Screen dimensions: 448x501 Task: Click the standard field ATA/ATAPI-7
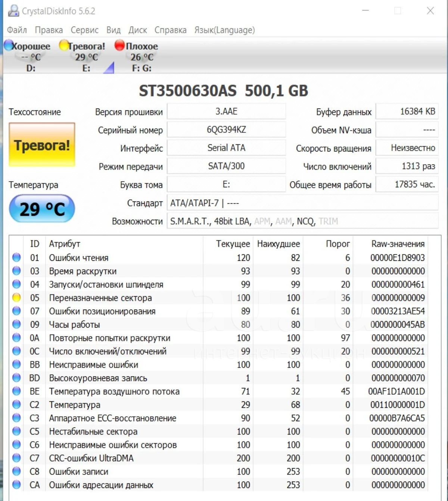(x=302, y=203)
